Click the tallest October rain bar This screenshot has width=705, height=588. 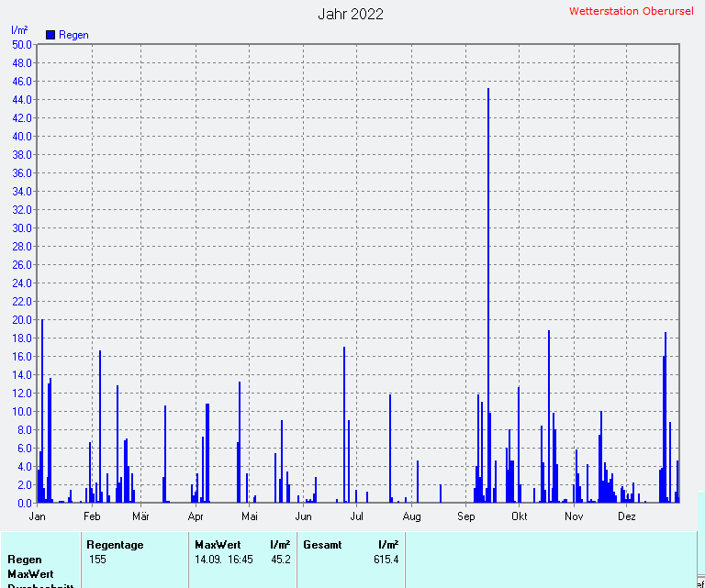click(x=549, y=416)
